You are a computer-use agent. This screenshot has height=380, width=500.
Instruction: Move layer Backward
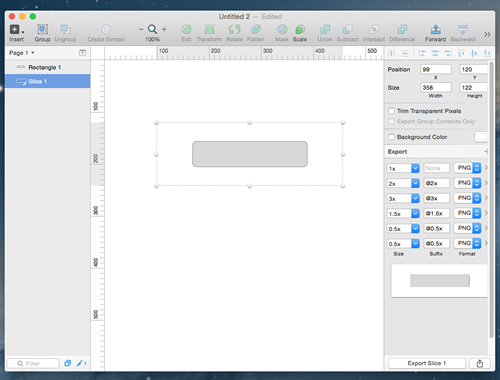(x=463, y=29)
